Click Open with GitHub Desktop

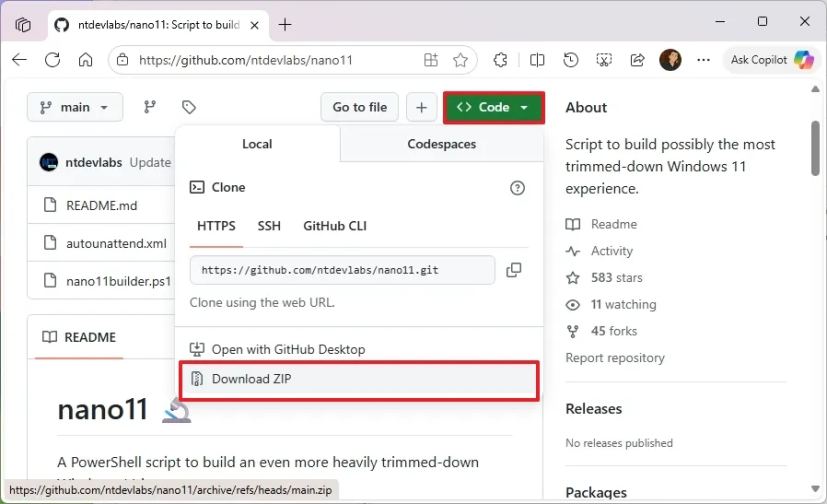288,350
